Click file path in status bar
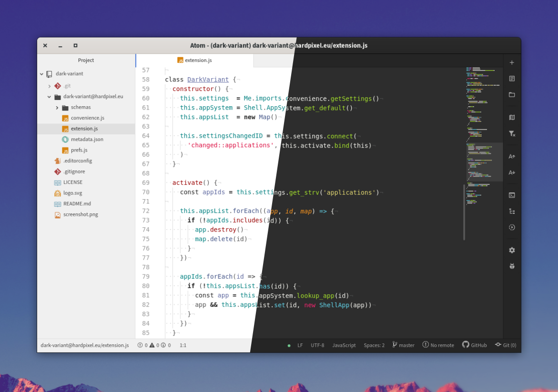The image size is (558, 392). [x=85, y=345]
